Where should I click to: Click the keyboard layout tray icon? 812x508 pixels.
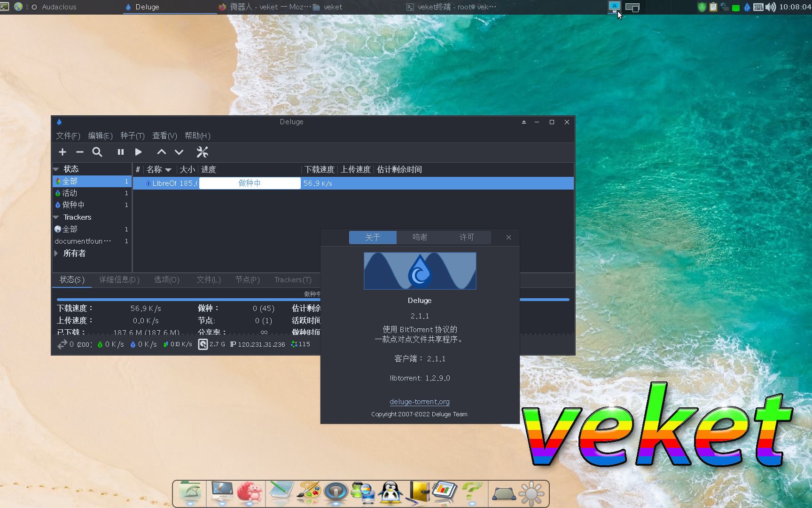[758, 7]
